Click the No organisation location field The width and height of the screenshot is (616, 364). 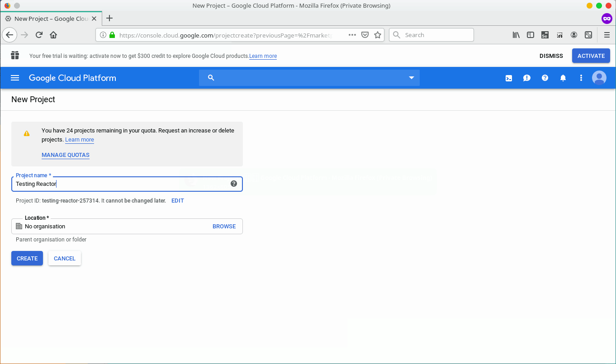(127, 227)
